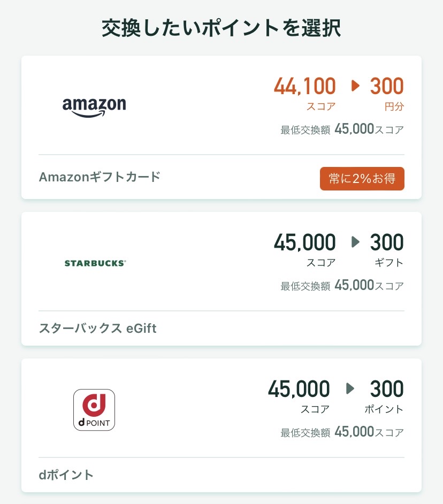The height and width of the screenshot is (504, 443).
Task: Click the arrow between 45,000 and 300 ギフト
Action: click(355, 242)
